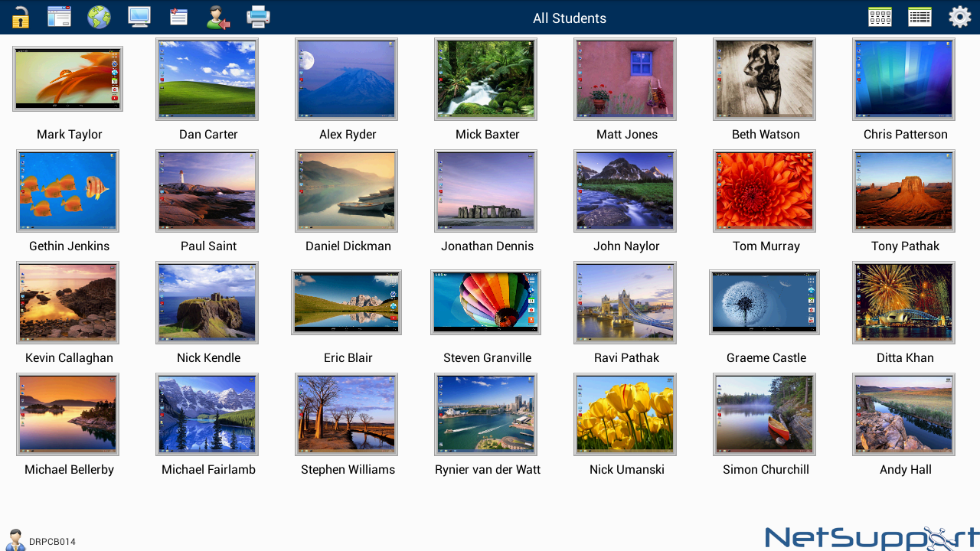Image resolution: width=980 pixels, height=551 pixels.
Task: Click the printer icon
Action: (258, 17)
